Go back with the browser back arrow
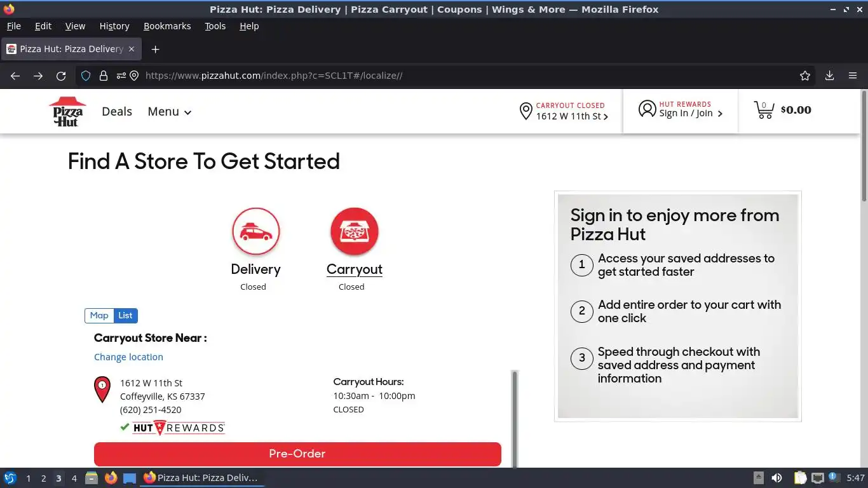Image resolution: width=868 pixels, height=488 pixels. click(x=15, y=76)
